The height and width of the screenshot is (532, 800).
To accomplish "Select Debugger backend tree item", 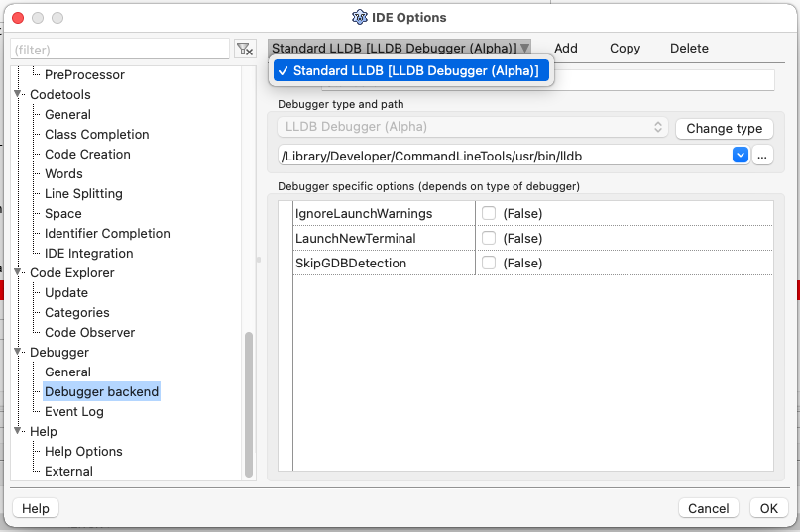I will pos(101,391).
